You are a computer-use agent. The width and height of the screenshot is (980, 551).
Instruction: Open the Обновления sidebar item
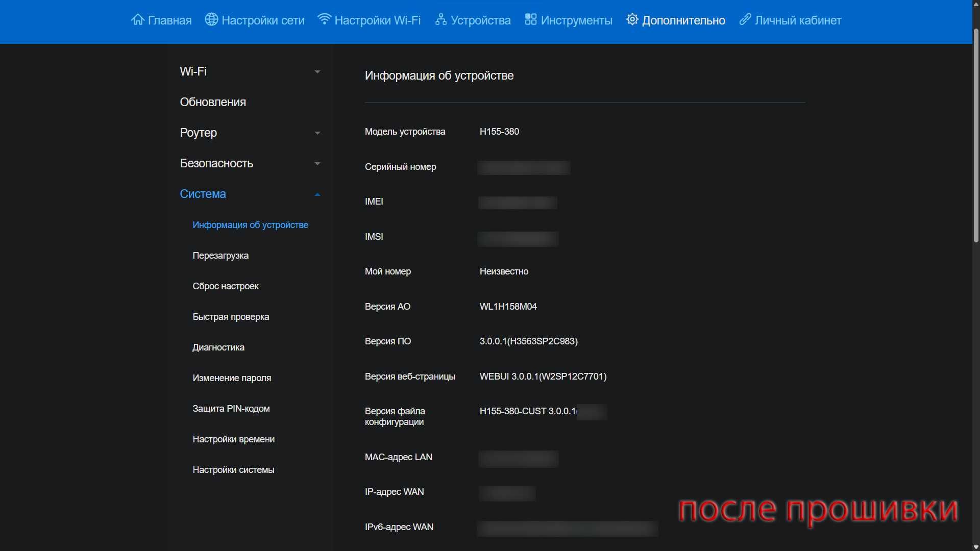click(213, 102)
